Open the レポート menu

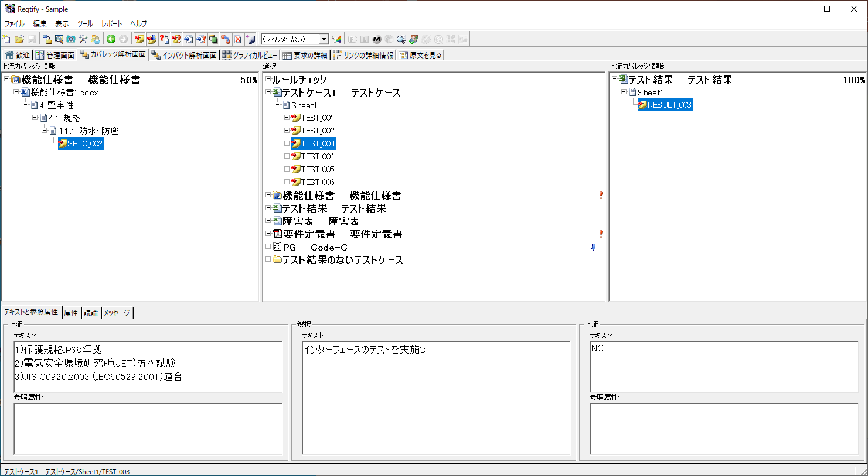pos(111,23)
